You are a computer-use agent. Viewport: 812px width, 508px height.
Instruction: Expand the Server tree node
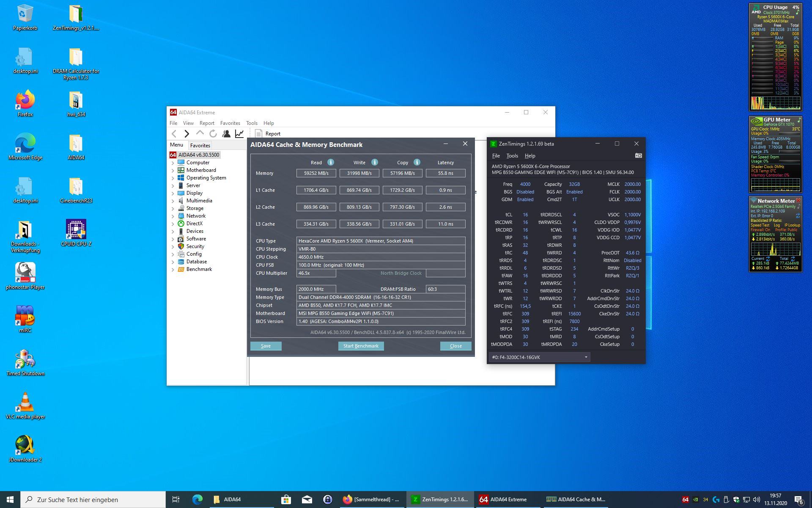(x=173, y=186)
